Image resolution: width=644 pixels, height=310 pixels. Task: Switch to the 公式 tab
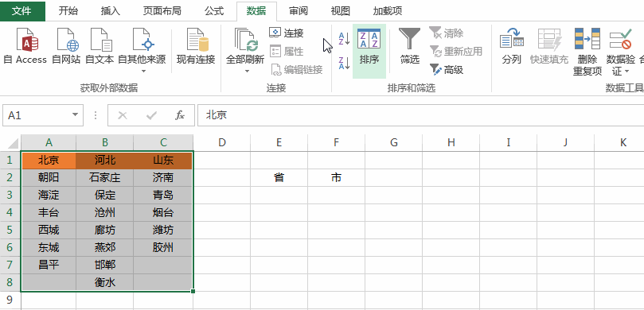[214, 11]
